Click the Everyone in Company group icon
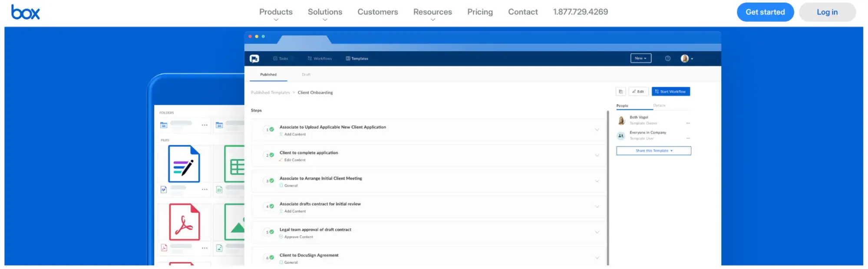 point(621,136)
